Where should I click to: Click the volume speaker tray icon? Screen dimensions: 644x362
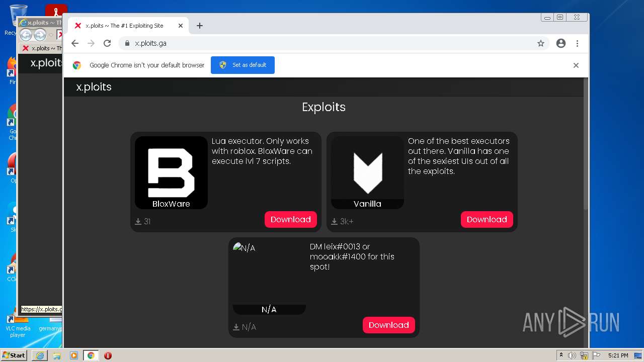pyautogui.click(x=572, y=355)
